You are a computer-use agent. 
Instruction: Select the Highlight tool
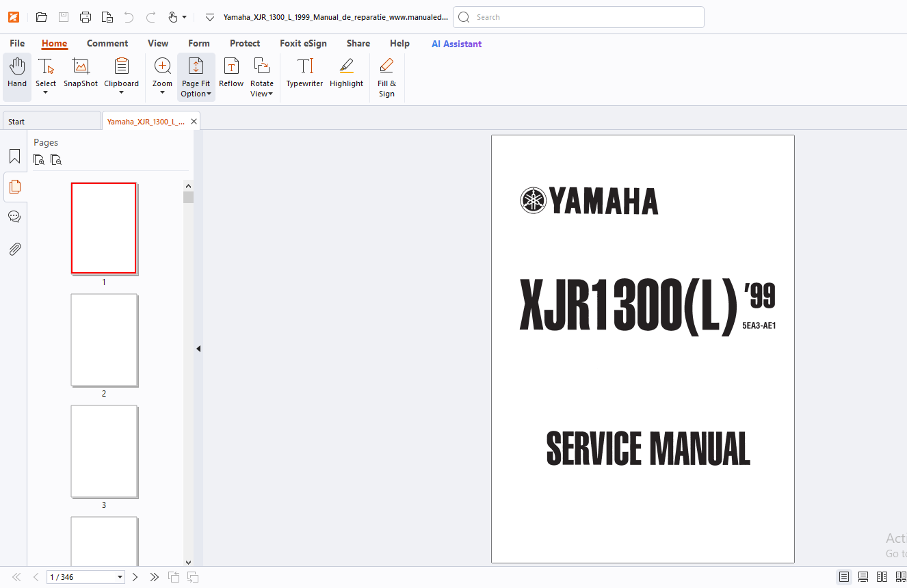point(346,73)
